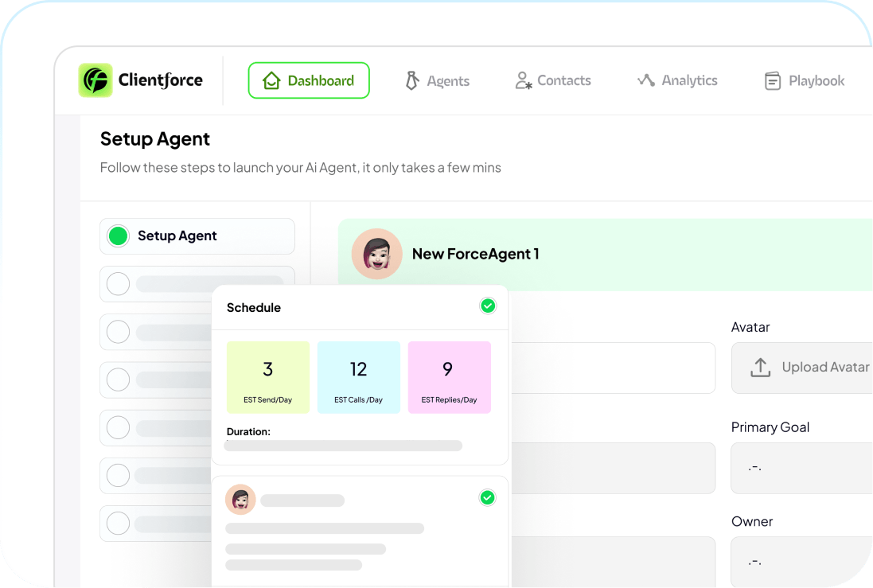Click the Upload Avatar button text
Screen dimensions: 873x588
825,368
